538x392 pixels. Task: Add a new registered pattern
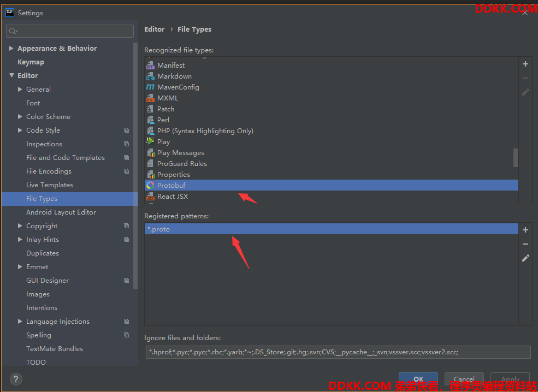tap(525, 230)
